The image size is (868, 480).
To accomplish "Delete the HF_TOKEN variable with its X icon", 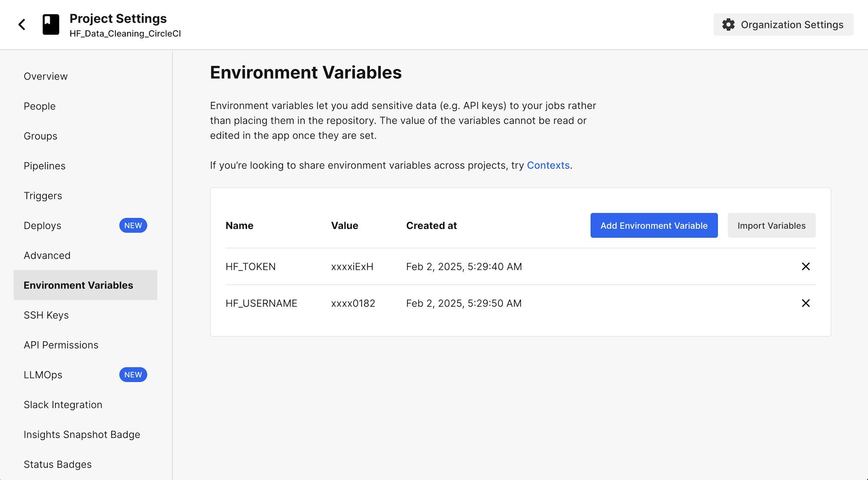I will click(x=806, y=266).
